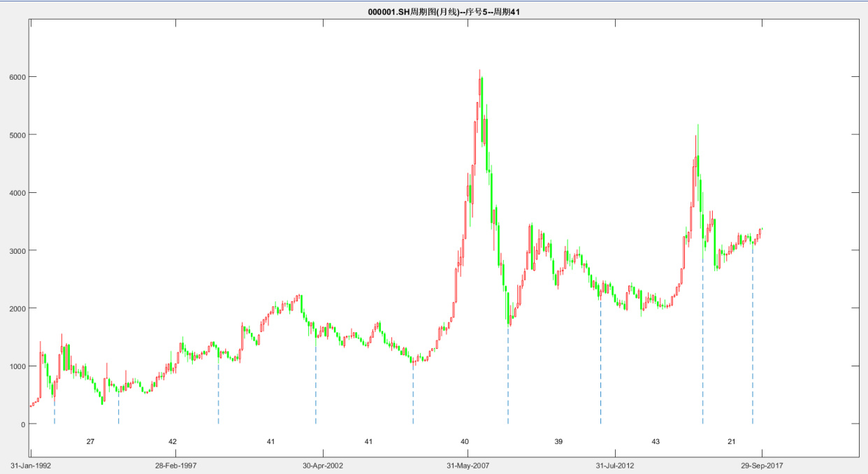The width and height of the screenshot is (868, 474).
Task: Click the 30-Apr-2002 date label
Action: click(322, 465)
